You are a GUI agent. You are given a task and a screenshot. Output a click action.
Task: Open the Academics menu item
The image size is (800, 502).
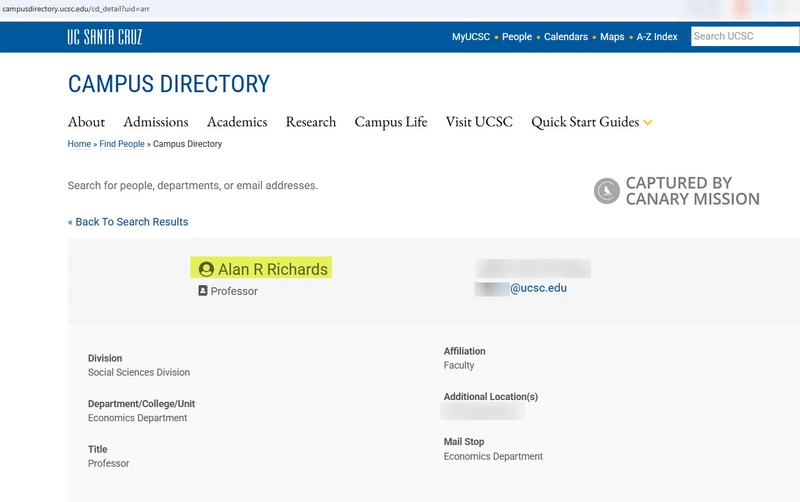(x=237, y=122)
